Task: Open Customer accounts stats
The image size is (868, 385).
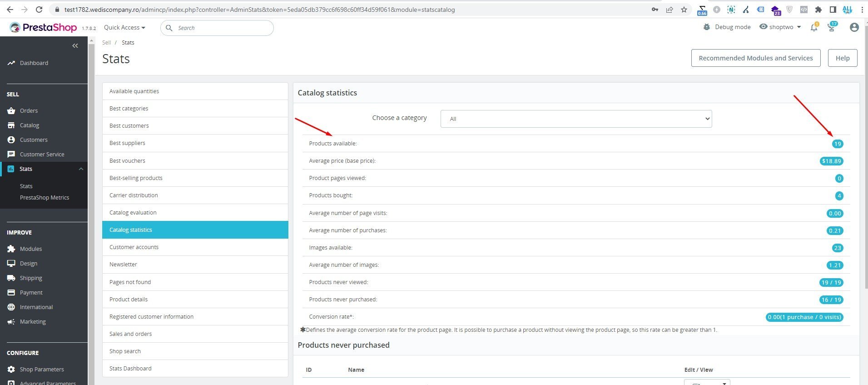Action: click(195, 247)
